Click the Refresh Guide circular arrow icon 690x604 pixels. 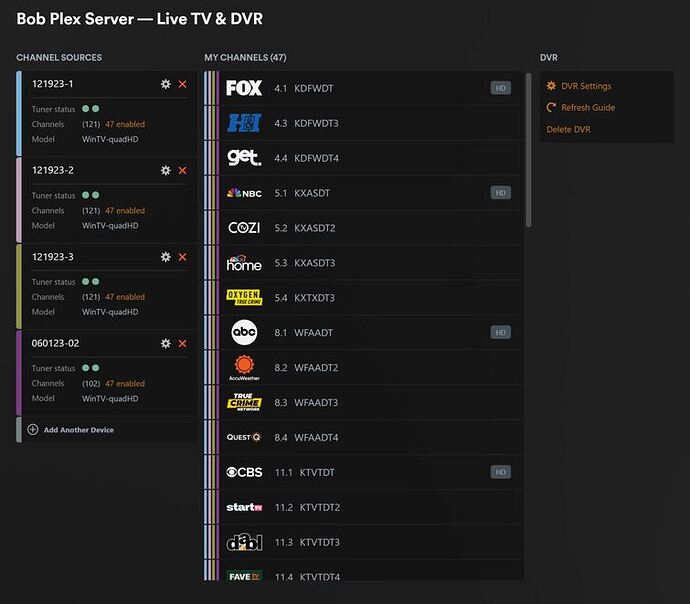click(x=551, y=107)
